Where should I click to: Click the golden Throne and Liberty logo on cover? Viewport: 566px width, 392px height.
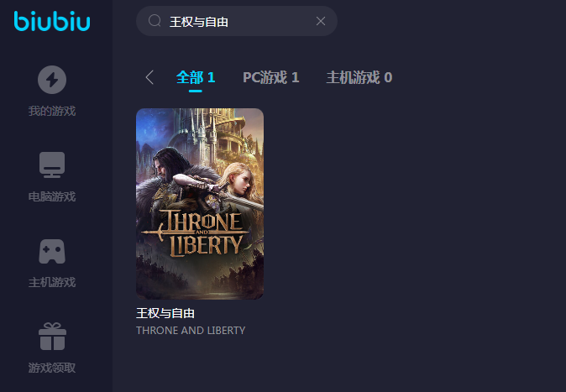[197, 233]
